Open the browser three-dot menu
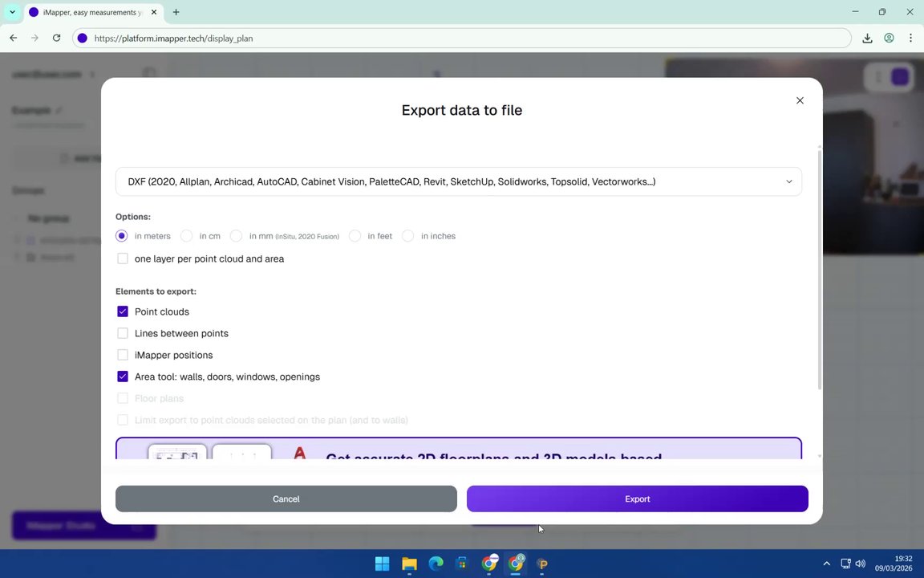 click(910, 38)
